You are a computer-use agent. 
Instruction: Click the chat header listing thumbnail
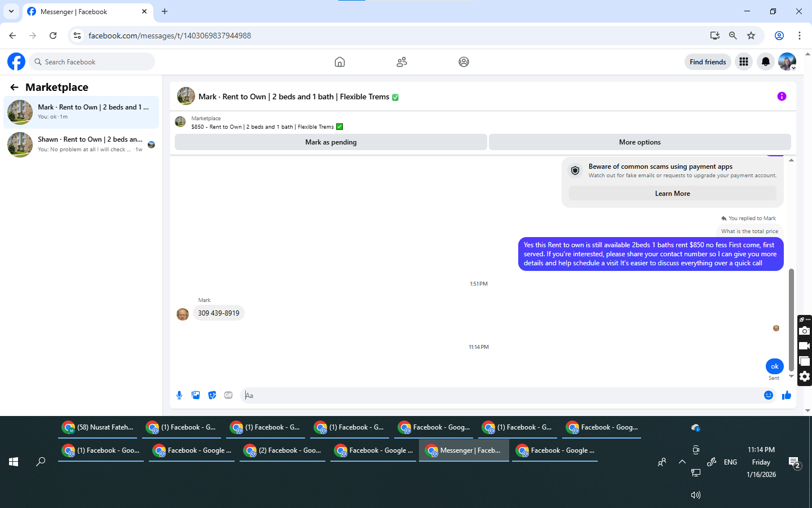(x=186, y=97)
